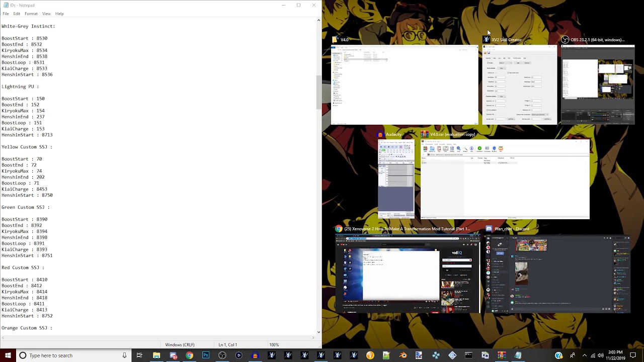
Task: Click the Lightning PU heading line
Action: [20, 86]
